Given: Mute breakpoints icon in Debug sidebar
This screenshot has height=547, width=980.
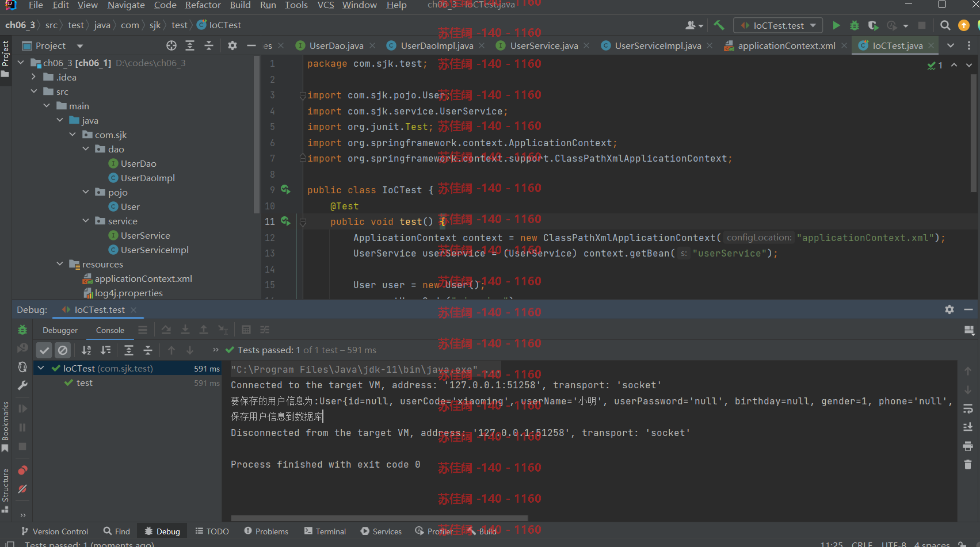Looking at the screenshot, I should [x=22, y=489].
